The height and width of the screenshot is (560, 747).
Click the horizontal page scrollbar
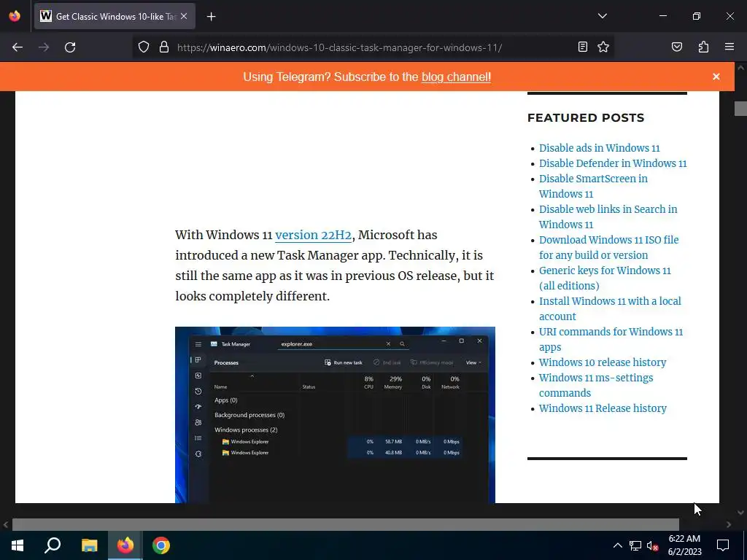click(345, 524)
